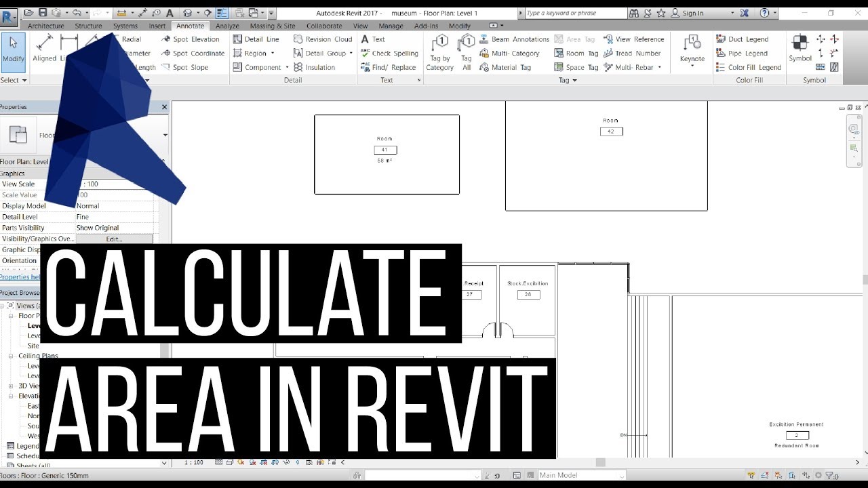Click the Tag All tool
This screenshot has width=868, height=488.
(466, 53)
